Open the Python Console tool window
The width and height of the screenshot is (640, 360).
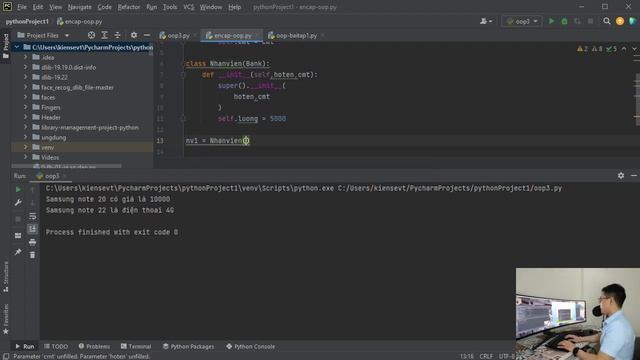click(x=251, y=346)
